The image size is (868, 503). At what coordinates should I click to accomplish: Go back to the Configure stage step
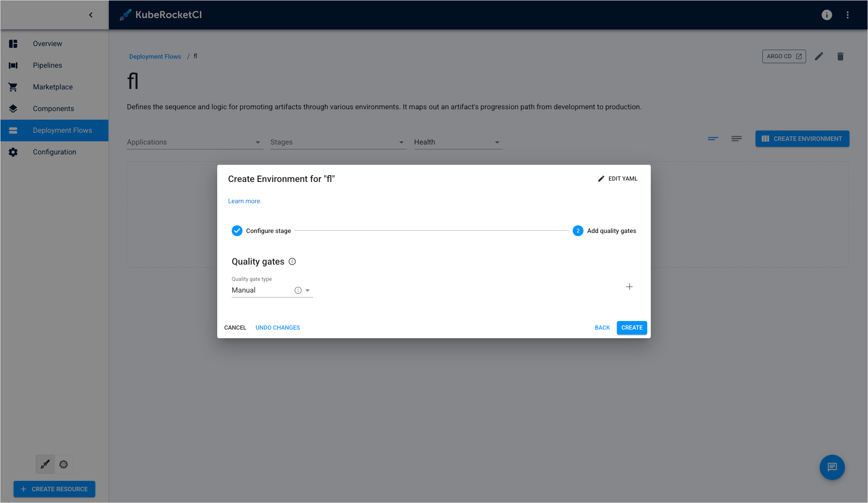click(602, 328)
